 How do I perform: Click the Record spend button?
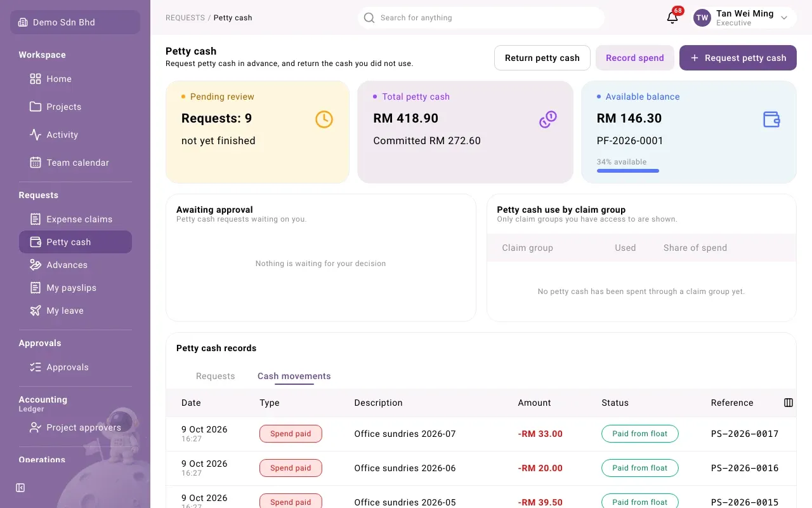635,58
